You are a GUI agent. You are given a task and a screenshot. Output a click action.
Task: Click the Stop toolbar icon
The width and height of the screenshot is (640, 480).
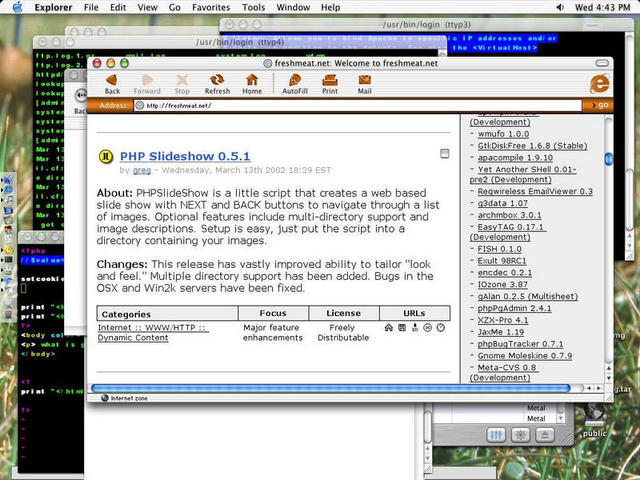click(182, 80)
